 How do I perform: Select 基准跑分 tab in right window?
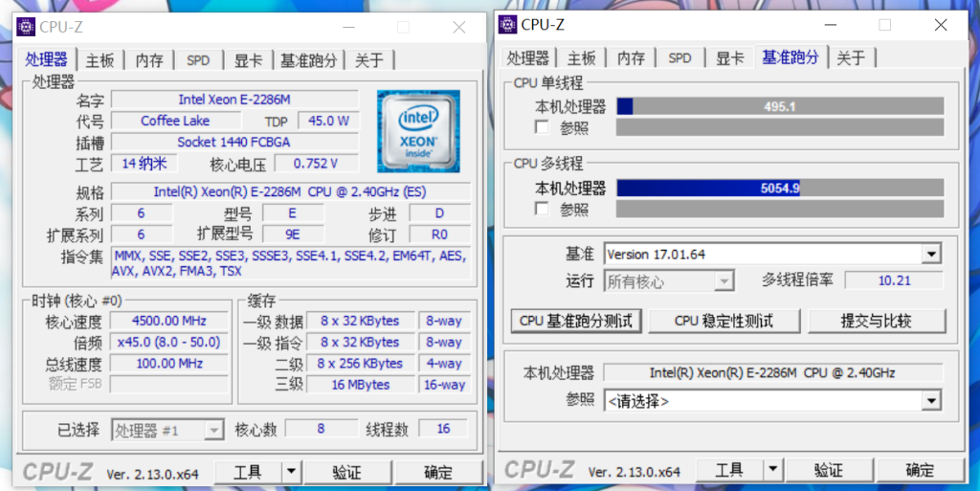click(x=791, y=57)
